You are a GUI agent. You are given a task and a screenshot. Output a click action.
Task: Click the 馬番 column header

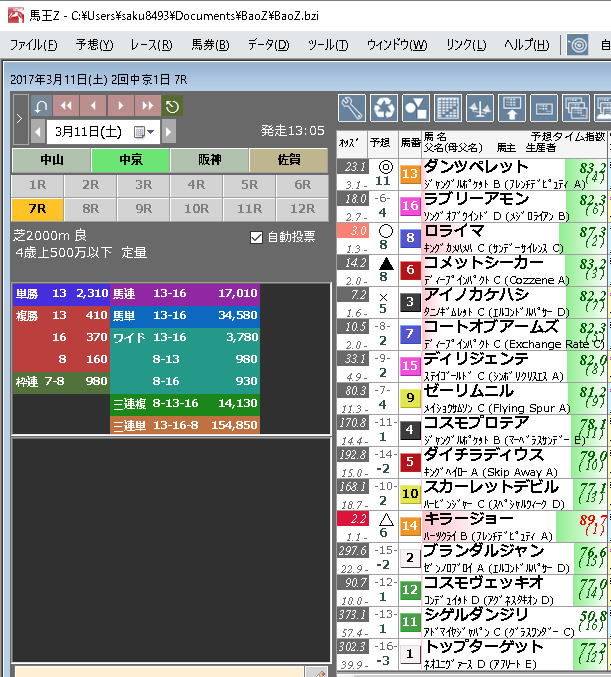410,143
